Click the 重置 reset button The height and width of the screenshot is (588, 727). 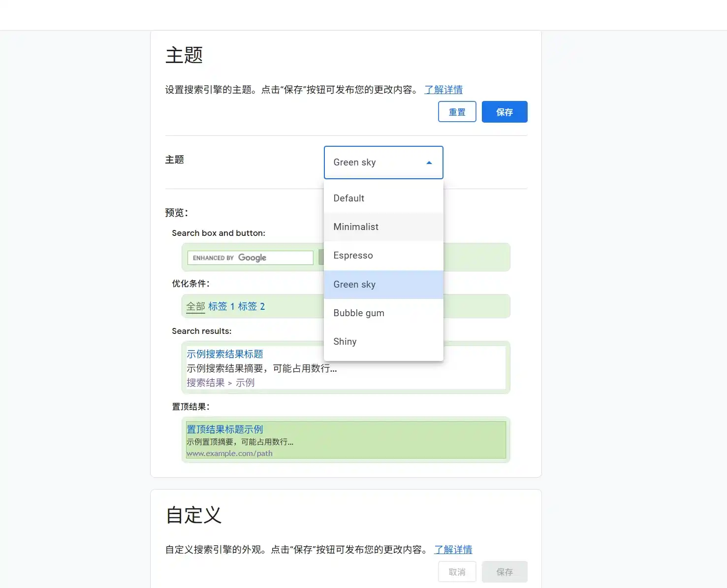(457, 112)
